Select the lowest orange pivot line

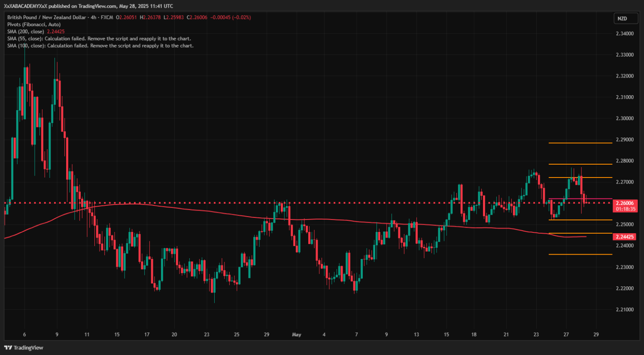pyautogui.click(x=580, y=254)
